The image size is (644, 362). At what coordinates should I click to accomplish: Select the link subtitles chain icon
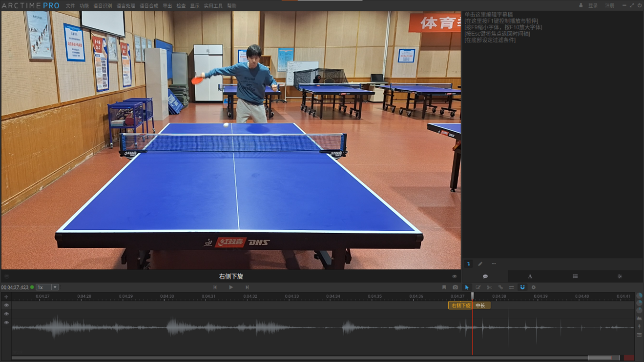point(500,287)
